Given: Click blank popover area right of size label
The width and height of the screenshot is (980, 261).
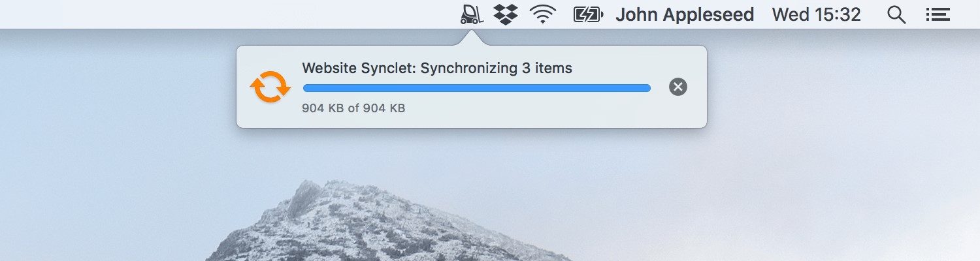Looking at the screenshot, I should 536,110.
